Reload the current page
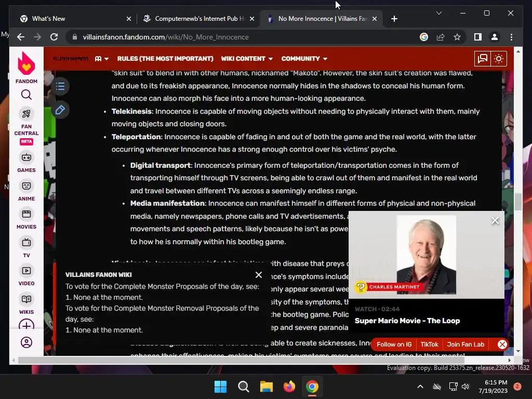The width and height of the screenshot is (532, 399). point(54,37)
